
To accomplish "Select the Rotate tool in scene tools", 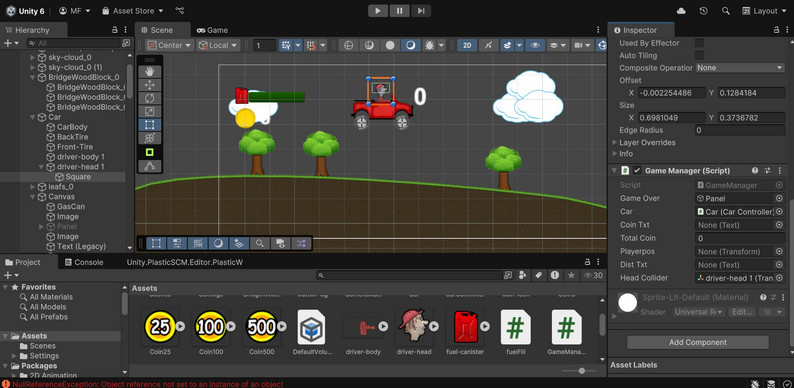I will tap(149, 98).
